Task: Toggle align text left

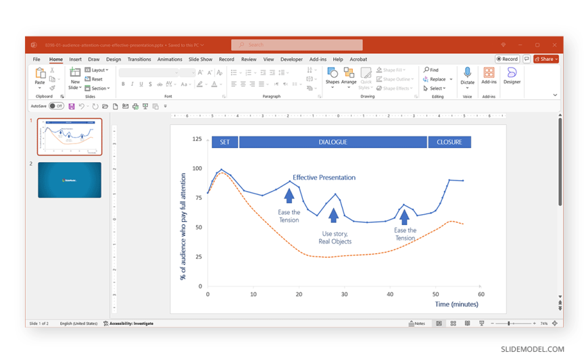Action: coord(234,84)
